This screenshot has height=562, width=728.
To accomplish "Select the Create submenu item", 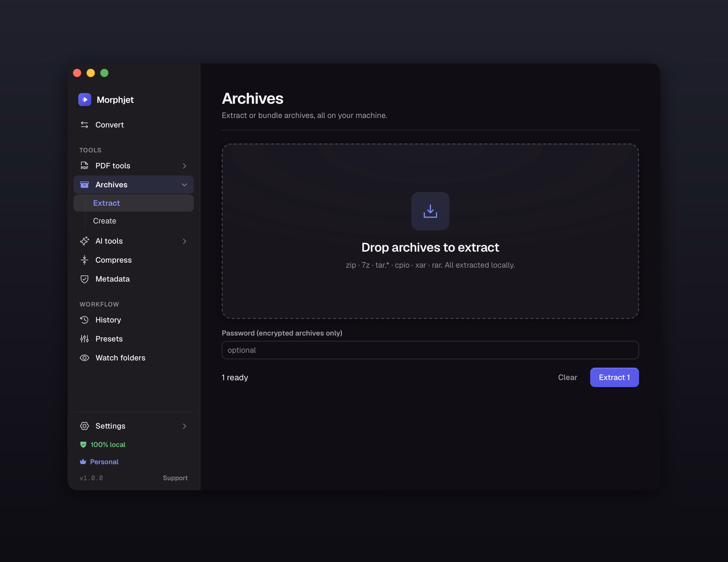I will coord(134,221).
